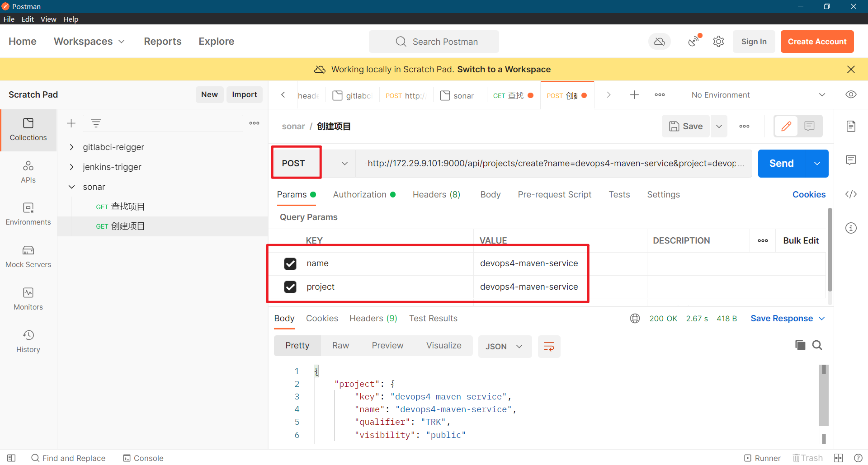Click the Import button
The width and height of the screenshot is (868, 465).
point(244,94)
